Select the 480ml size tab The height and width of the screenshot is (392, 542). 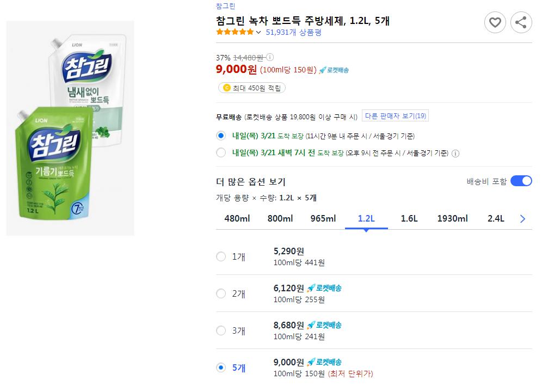coord(237,219)
